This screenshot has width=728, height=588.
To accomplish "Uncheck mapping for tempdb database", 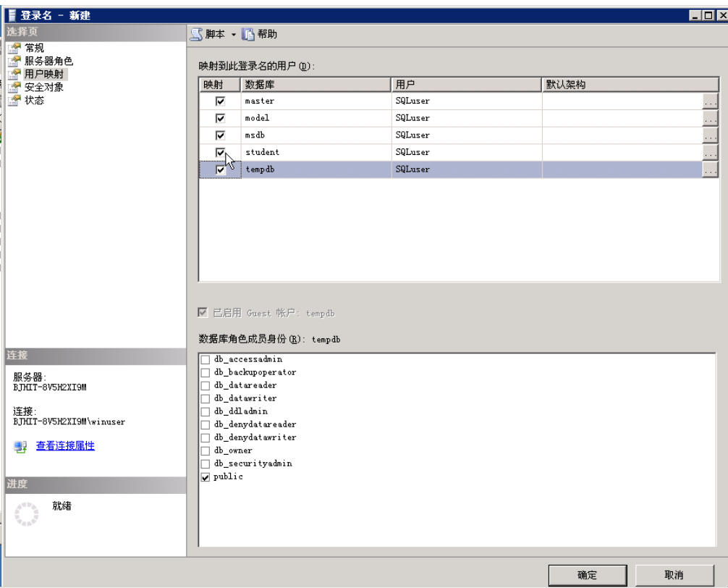I will [220, 169].
